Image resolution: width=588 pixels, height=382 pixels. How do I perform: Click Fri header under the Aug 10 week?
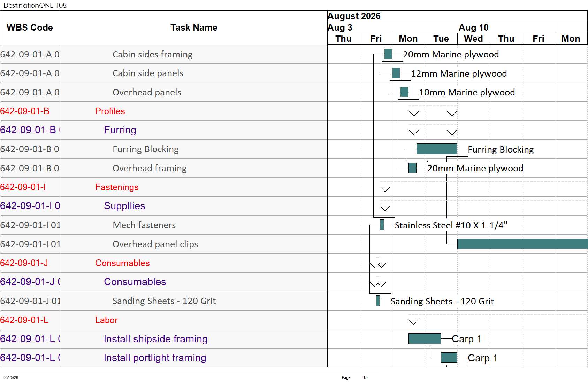(x=539, y=39)
